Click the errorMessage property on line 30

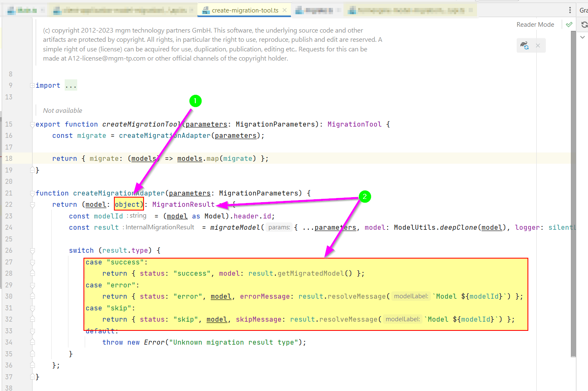[x=265, y=297]
